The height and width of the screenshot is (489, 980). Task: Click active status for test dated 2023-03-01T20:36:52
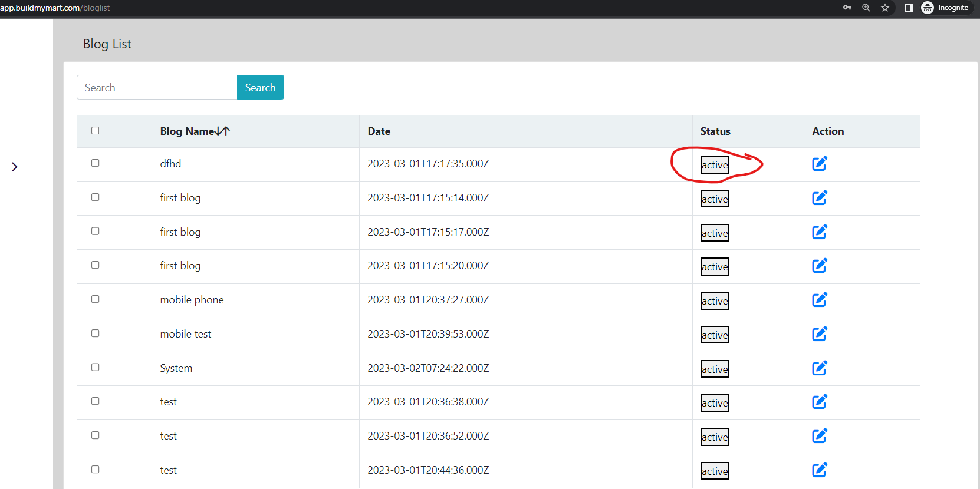(715, 437)
